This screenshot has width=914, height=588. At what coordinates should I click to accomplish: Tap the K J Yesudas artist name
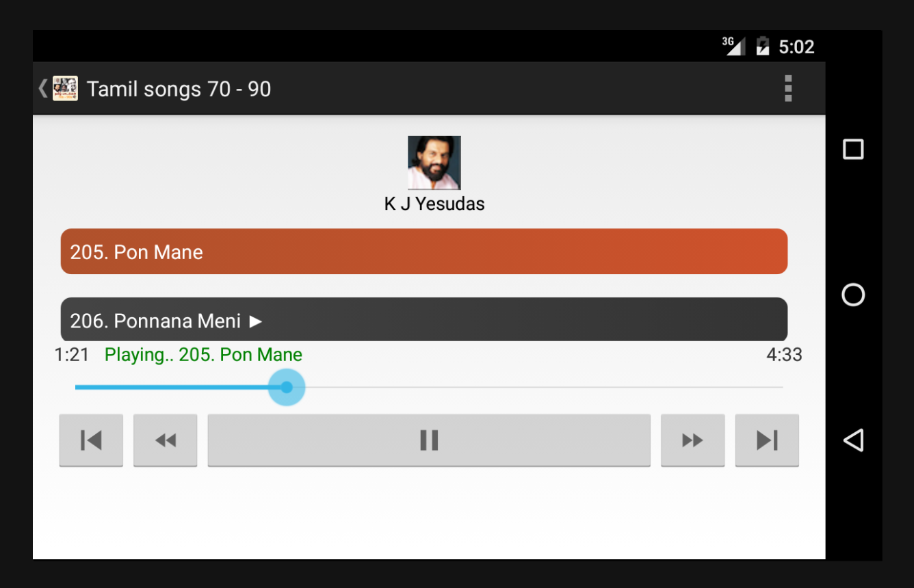pos(434,204)
